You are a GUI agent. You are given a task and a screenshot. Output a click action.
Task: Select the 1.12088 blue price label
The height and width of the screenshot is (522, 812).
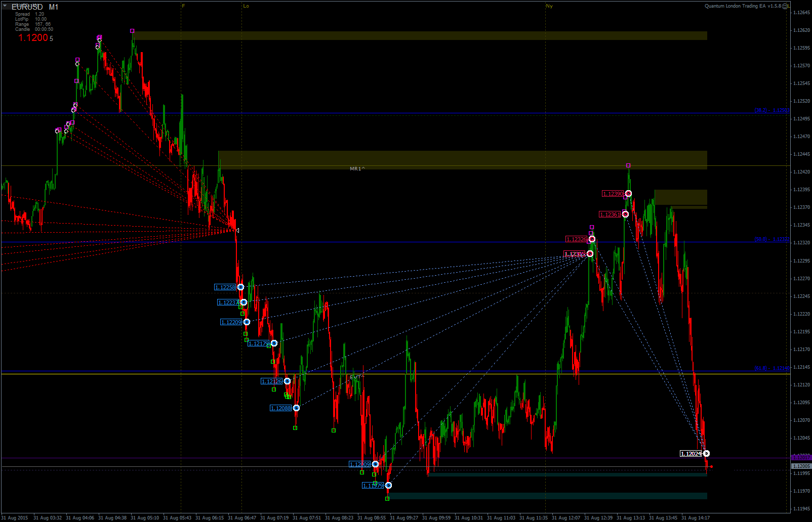tap(281, 408)
